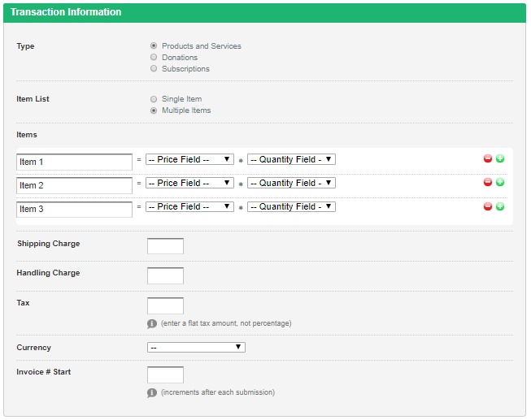Remove Item 2 using its red minus icon

point(488,183)
